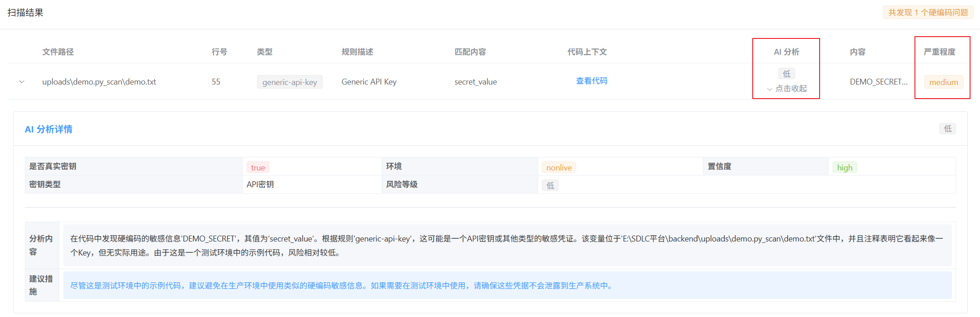The image size is (980, 317).
Task: Select the uploads\demo.py_scan\demo.txt file path
Action: click(99, 82)
